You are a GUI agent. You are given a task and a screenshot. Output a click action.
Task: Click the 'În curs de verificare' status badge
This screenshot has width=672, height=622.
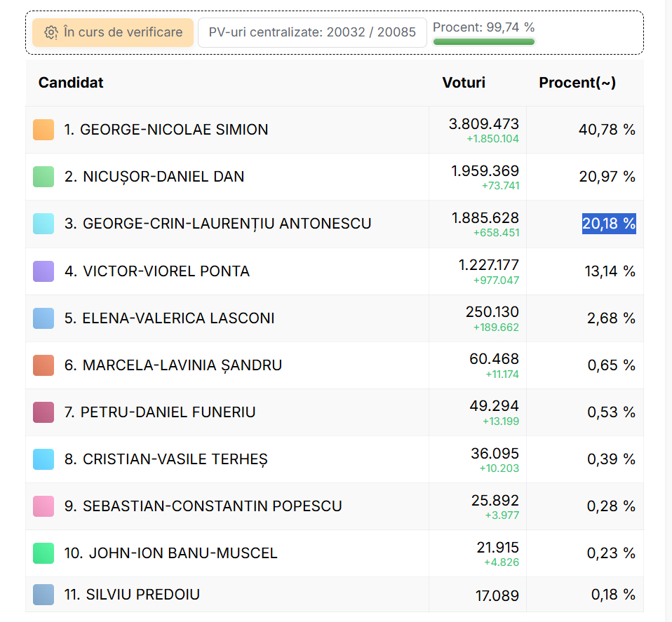click(113, 33)
